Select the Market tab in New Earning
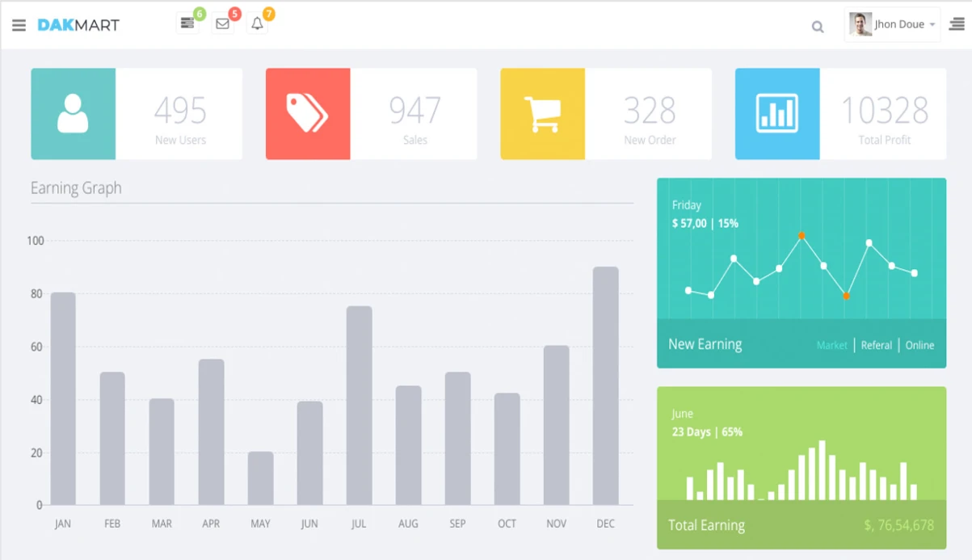 point(831,345)
